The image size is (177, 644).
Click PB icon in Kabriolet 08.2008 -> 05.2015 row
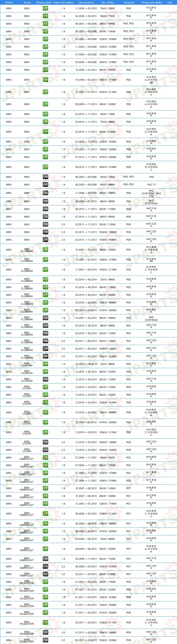point(45,514)
